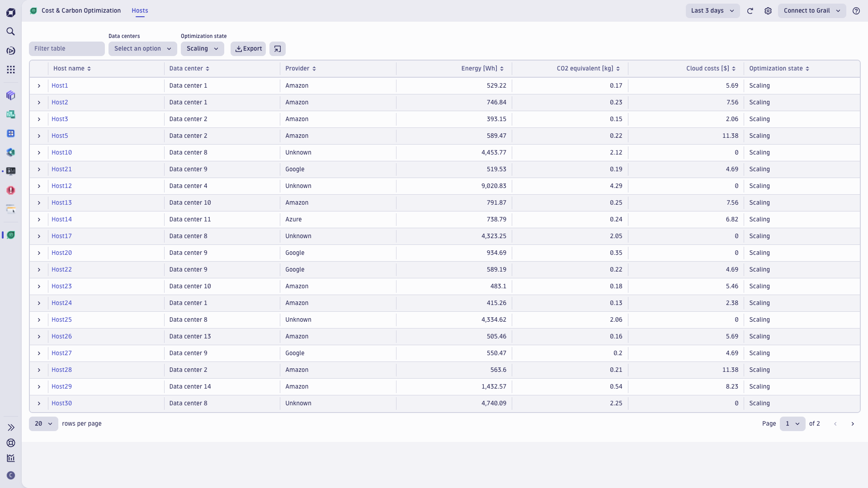The height and width of the screenshot is (488, 868).
Task: Click the Filter table input field
Action: point(67,49)
